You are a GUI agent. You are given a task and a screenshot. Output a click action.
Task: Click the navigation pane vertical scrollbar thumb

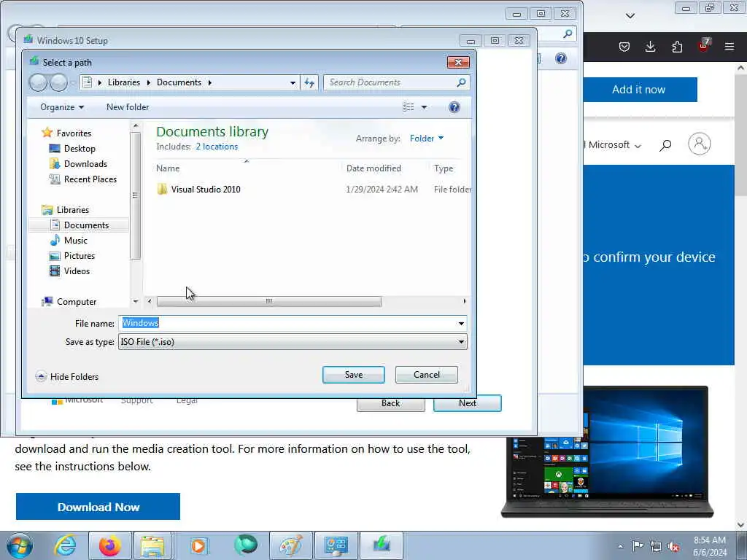click(135, 195)
